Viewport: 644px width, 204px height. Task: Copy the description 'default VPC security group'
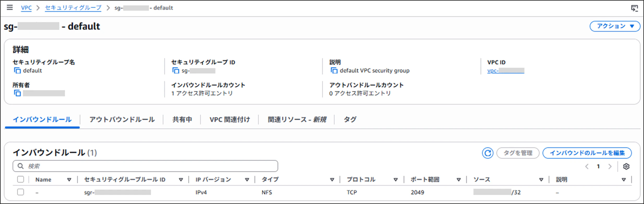tap(334, 70)
